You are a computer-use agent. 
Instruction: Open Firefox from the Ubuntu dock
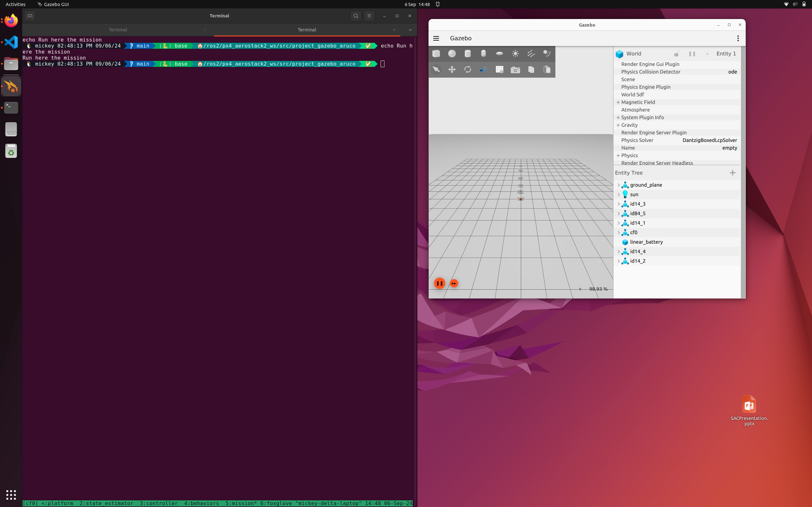[x=11, y=21]
